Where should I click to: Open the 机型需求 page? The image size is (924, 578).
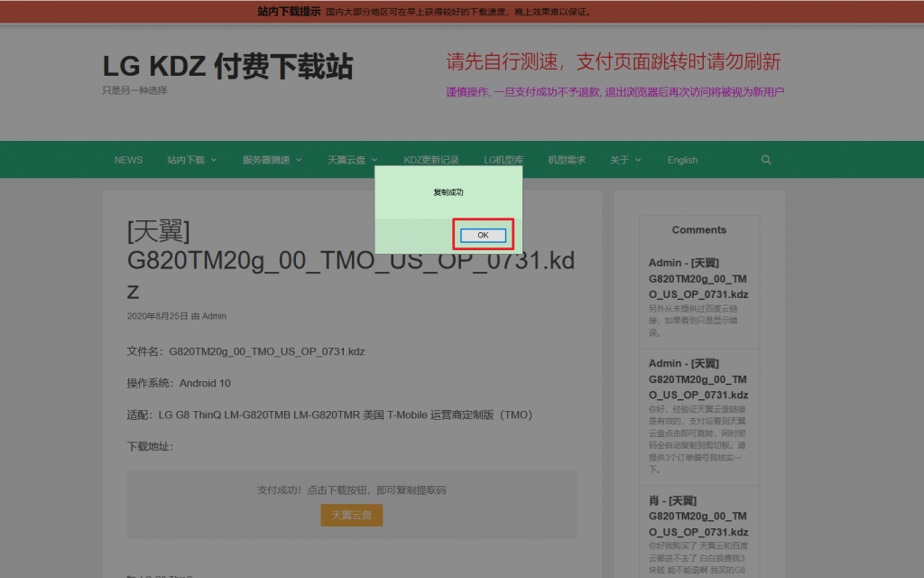point(567,160)
